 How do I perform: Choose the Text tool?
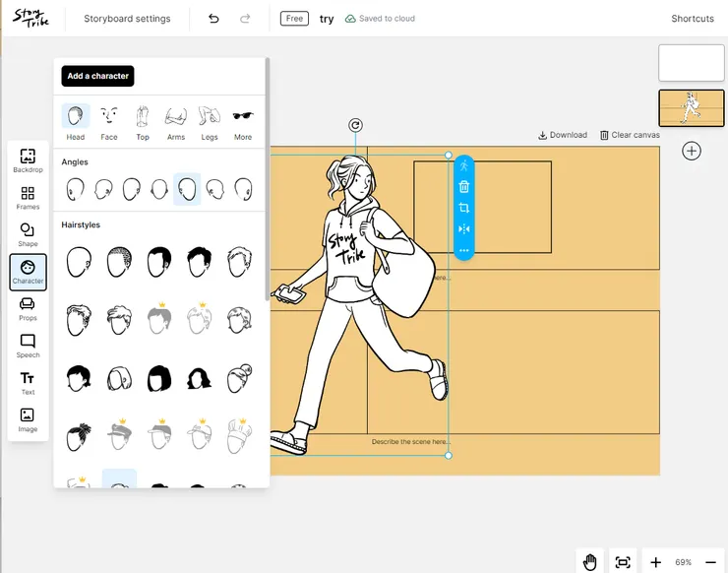(28, 382)
